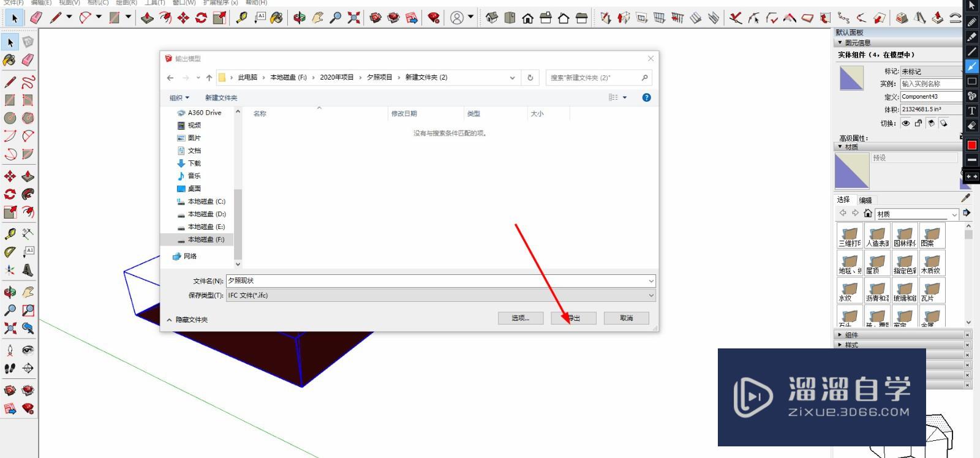Expand the Components tray section
Screen dimensions: 980x458
coord(840,335)
